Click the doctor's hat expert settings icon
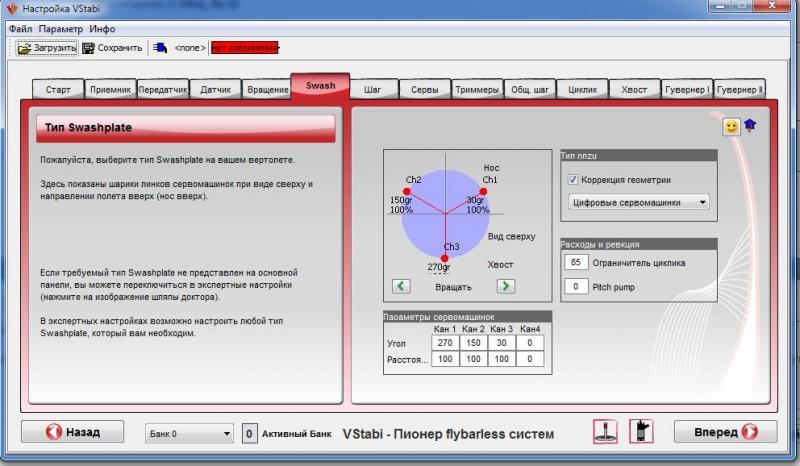The image size is (800, 466). pos(749,127)
